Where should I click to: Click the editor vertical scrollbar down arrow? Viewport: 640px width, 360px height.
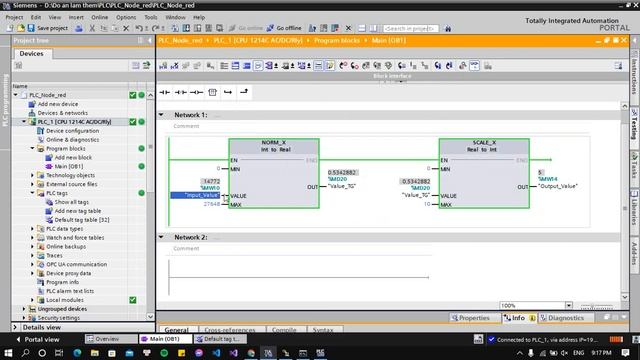coord(625,297)
